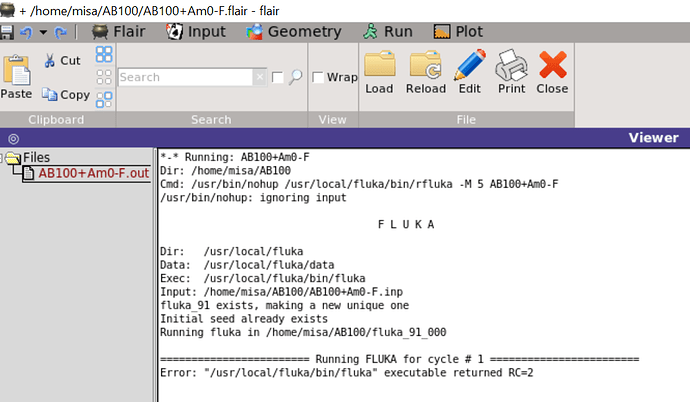Click the 'Running FLUKA for cycle # 1' line
The height and width of the screenshot is (402, 690).
[x=400, y=359]
